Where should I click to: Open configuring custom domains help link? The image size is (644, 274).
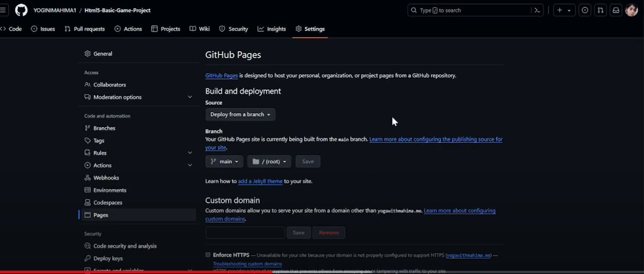pyautogui.click(x=460, y=211)
